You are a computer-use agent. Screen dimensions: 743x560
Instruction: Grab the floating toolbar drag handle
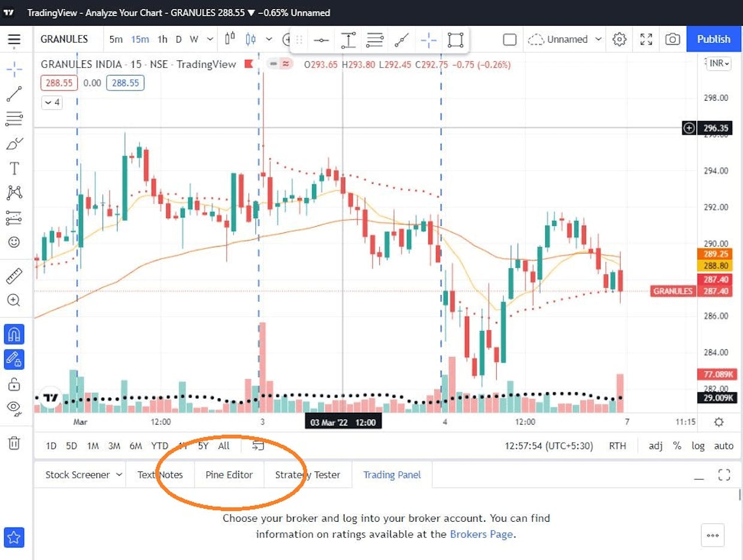pos(299,40)
